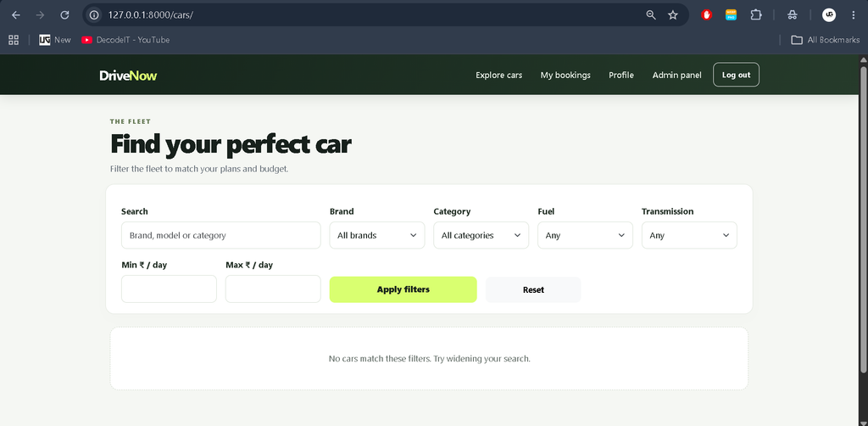Reload the page with the refresh icon

pyautogui.click(x=64, y=15)
